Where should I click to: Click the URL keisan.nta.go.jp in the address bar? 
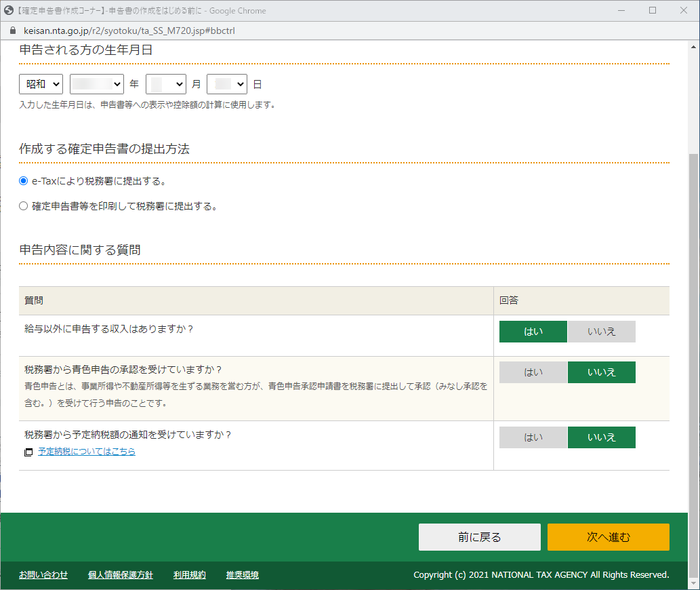129,31
